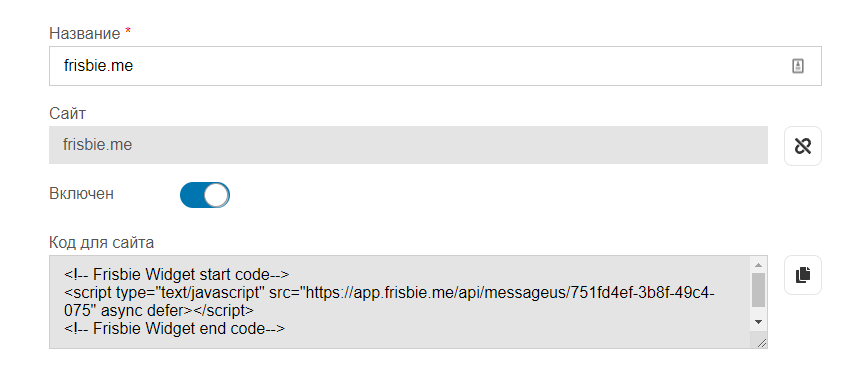Click the Код для сайта label
Viewport: 855px width, 382px height.
(101, 242)
